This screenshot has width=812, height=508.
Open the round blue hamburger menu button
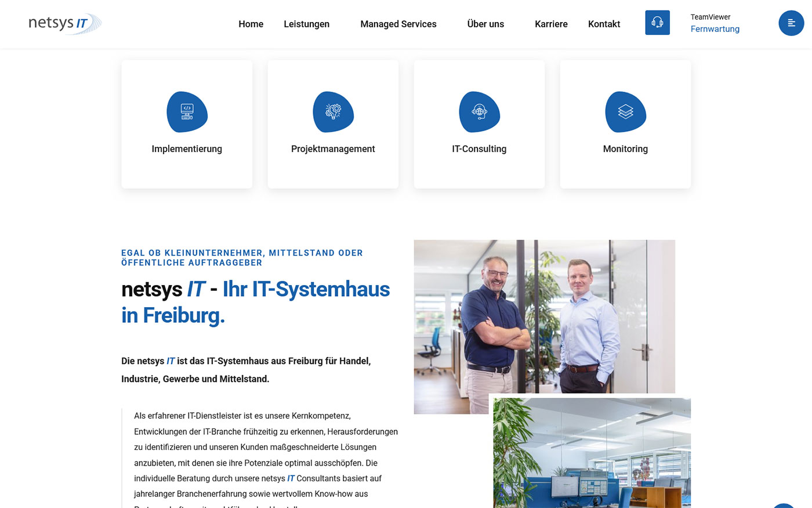coord(791,23)
